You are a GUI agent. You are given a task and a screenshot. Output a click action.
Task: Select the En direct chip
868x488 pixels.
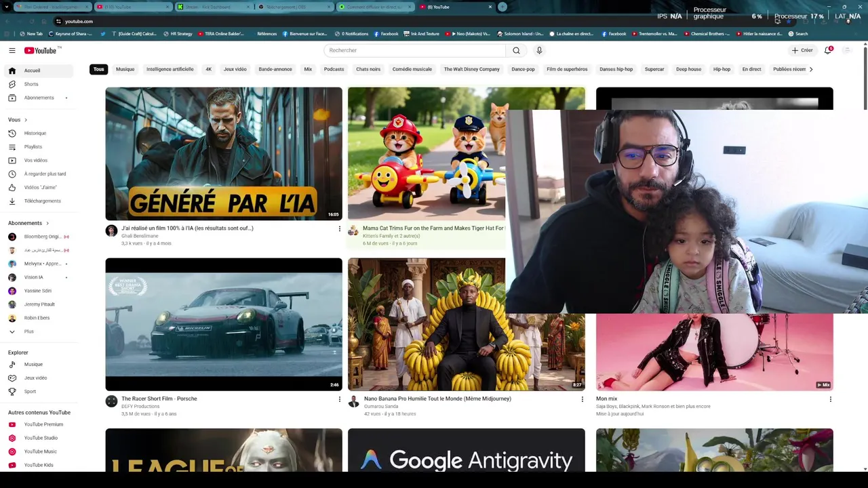point(751,69)
